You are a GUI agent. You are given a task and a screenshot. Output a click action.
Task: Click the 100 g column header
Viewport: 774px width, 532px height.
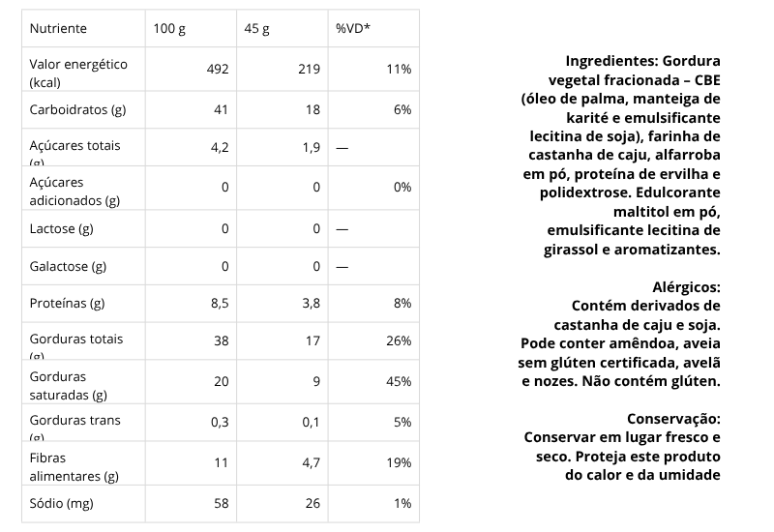pyautogui.click(x=169, y=29)
